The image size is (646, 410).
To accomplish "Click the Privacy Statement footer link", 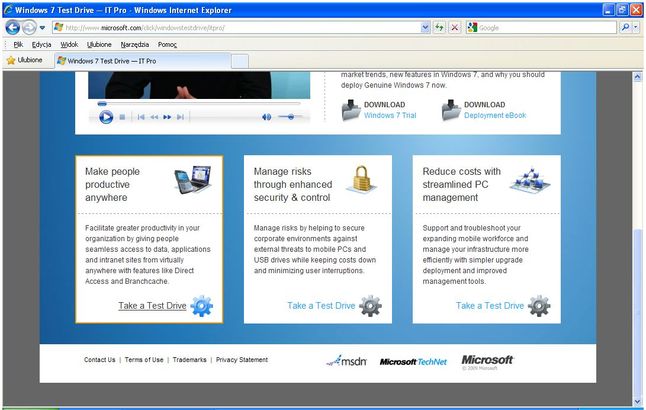I will 242,360.
